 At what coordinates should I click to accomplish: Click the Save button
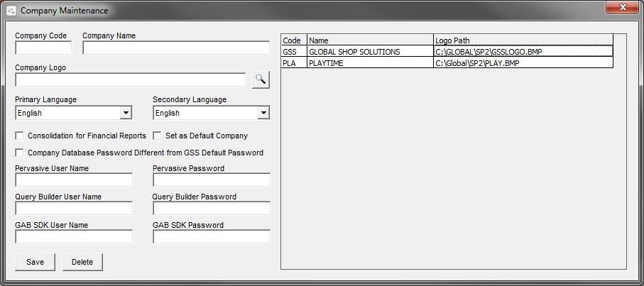point(35,262)
